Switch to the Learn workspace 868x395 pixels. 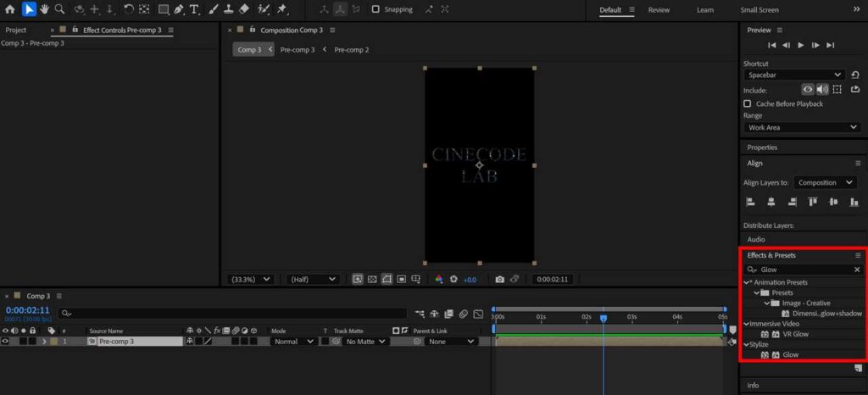pos(704,10)
